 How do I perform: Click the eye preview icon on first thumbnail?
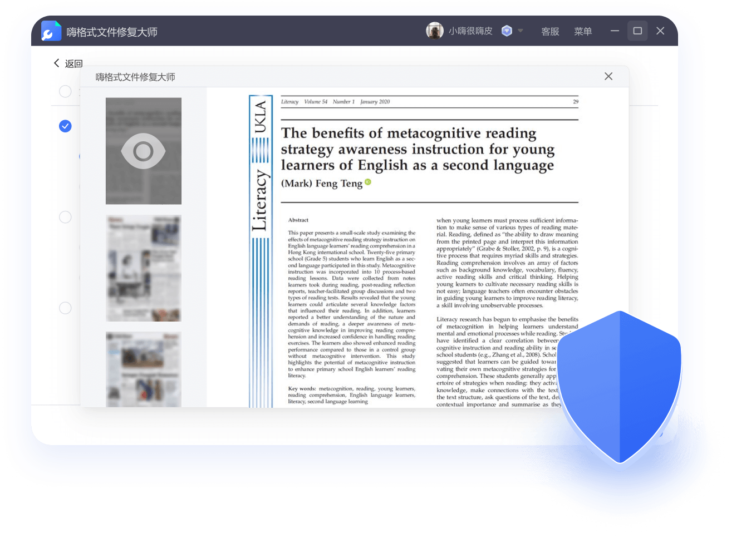click(x=144, y=151)
